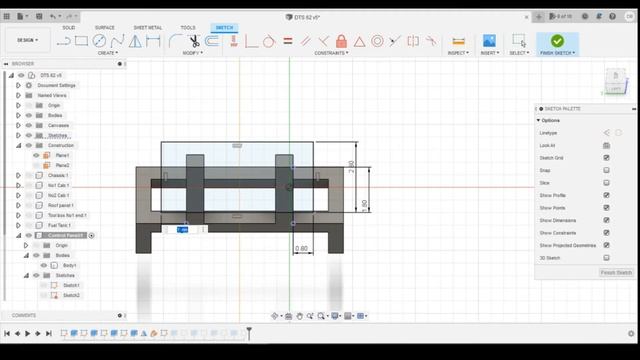Open the Design workspace dropdown
The height and width of the screenshot is (360, 640).
pyautogui.click(x=27, y=40)
